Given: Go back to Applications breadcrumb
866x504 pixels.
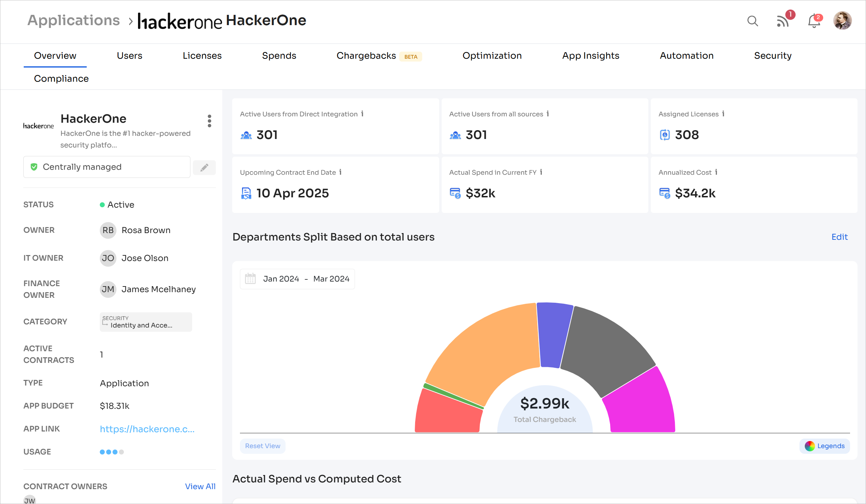Looking at the screenshot, I should coord(74,21).
